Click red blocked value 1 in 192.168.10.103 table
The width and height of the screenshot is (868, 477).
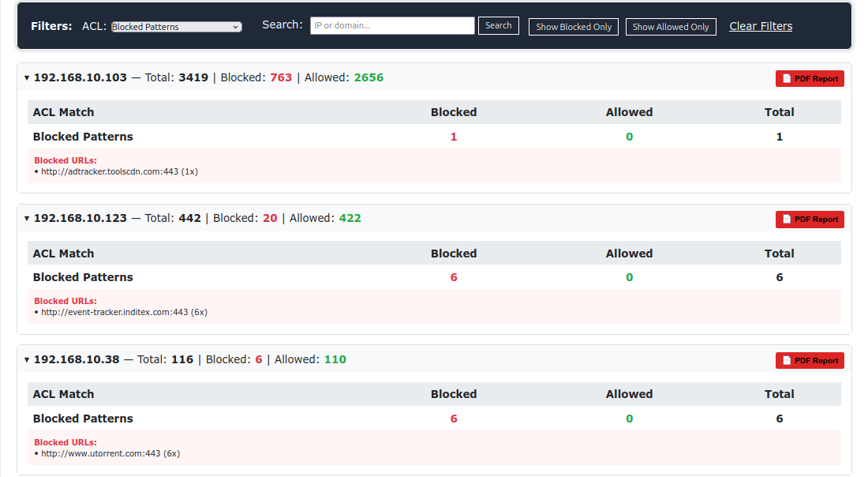point(454,137)
